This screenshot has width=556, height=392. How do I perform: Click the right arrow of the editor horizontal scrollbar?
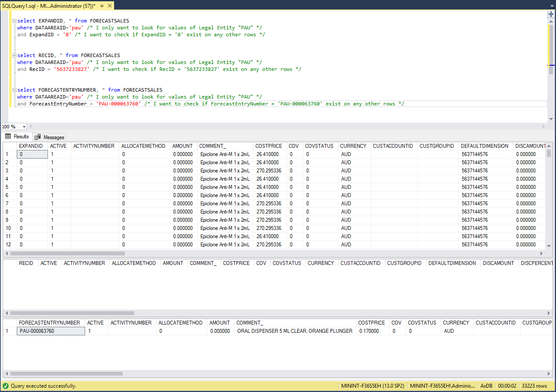click(544, 127)
